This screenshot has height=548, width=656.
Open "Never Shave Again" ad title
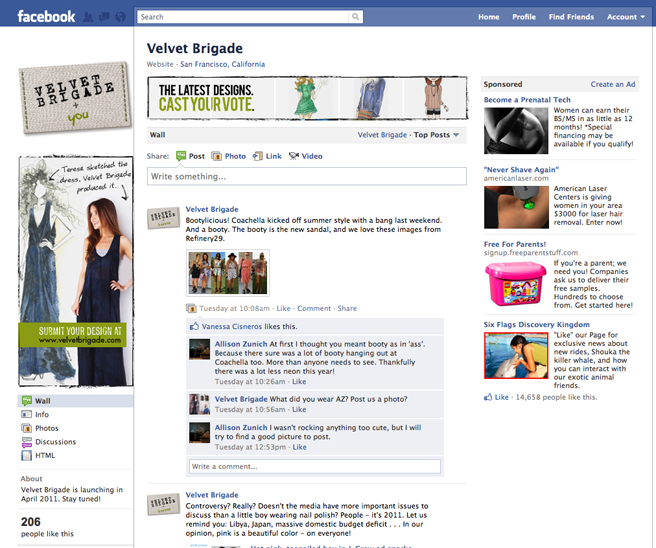(521, 169)
